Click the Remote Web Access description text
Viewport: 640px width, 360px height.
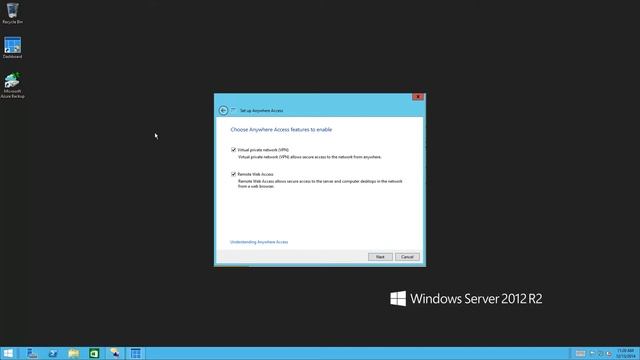[x=320, y=184]
